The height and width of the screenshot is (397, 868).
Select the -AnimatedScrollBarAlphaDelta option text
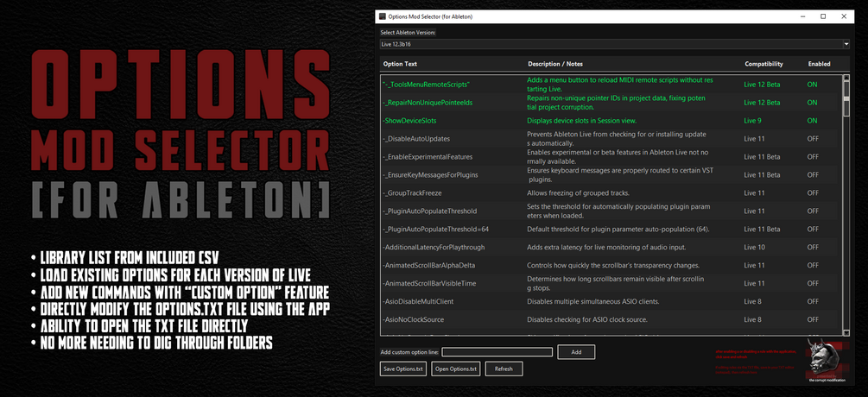[428, 266]
